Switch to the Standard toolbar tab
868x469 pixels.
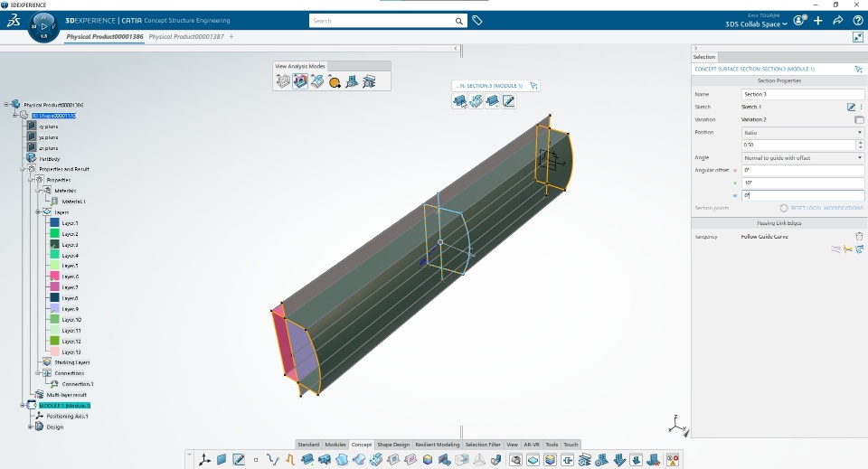point(308,445)
